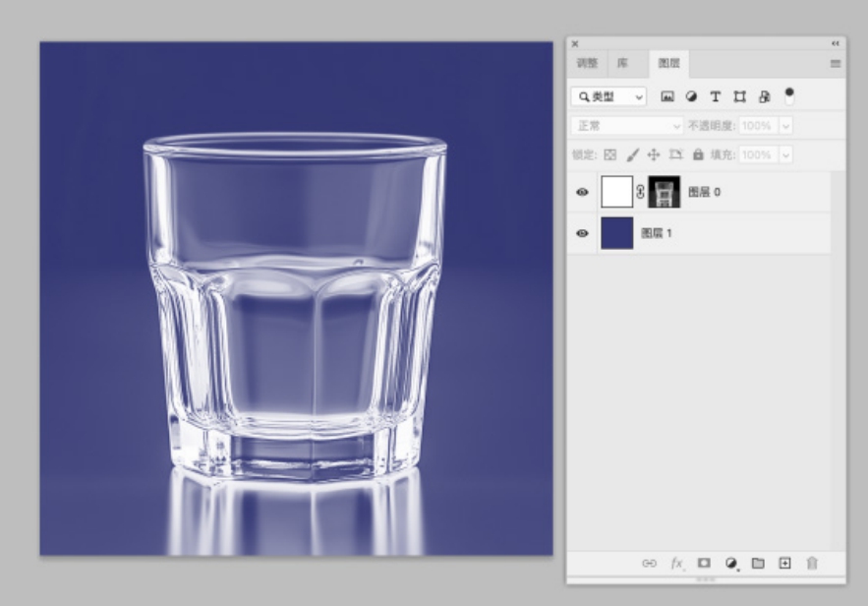Switch to the 调整 tab
Image resolution: width=868 pixels, height=606 pixels.
tap(587, 63)
